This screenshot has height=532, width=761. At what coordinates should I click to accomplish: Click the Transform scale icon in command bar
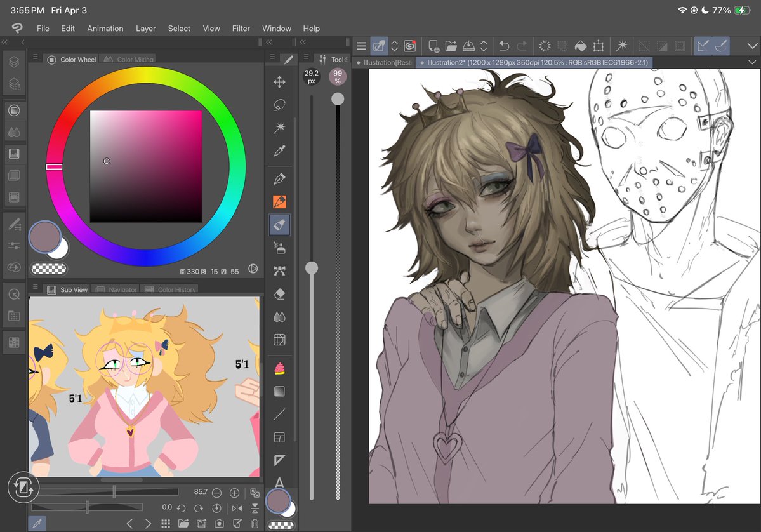pyautogui.click(x=599, y=46)
